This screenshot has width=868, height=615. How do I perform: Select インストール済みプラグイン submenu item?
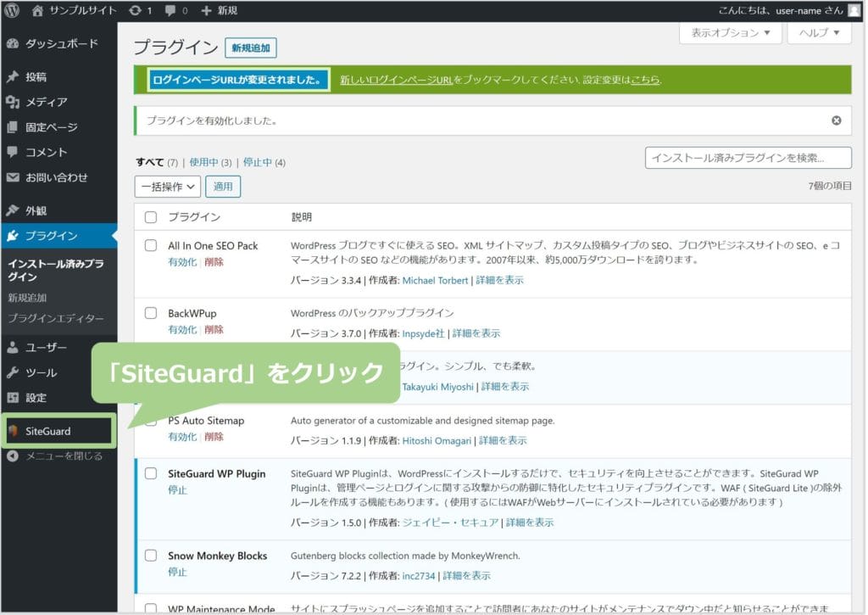tap(55, 270)
